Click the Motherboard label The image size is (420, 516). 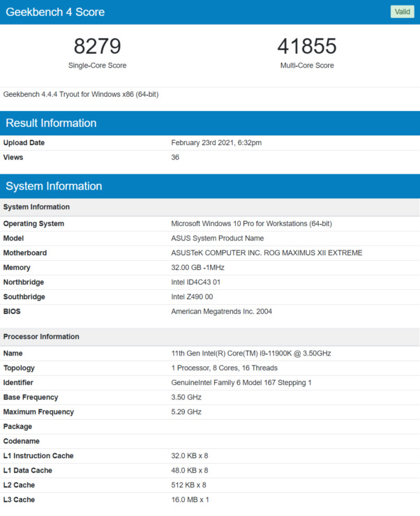[25, 253]
